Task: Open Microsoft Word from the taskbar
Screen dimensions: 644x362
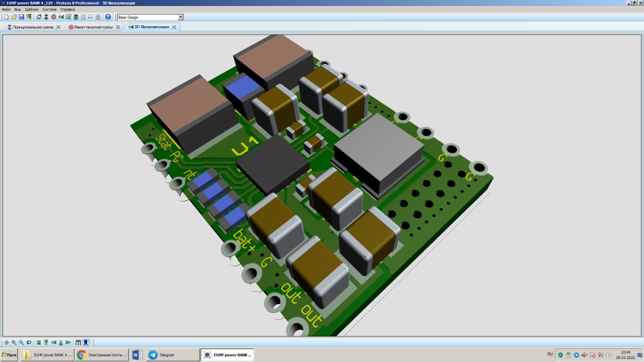Action: coord(137,355)
